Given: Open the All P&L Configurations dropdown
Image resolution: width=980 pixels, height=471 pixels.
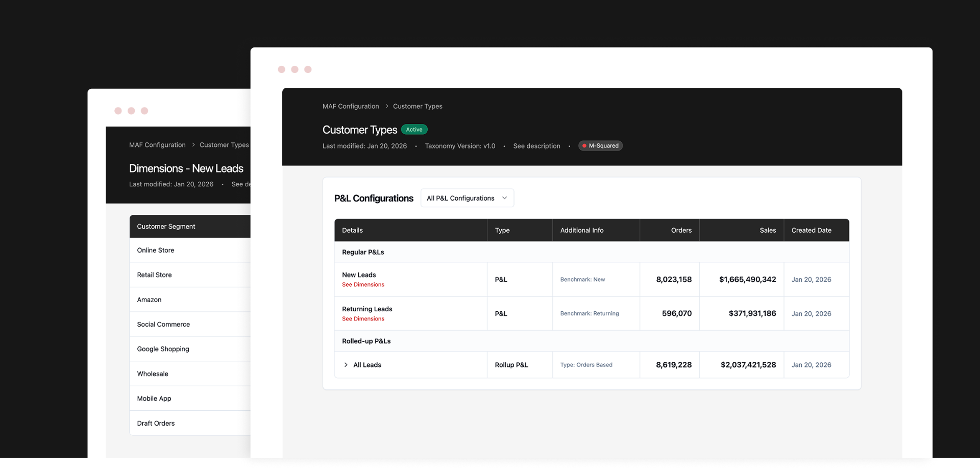Looking at the screenshot, I should click(x=467, y=198).
